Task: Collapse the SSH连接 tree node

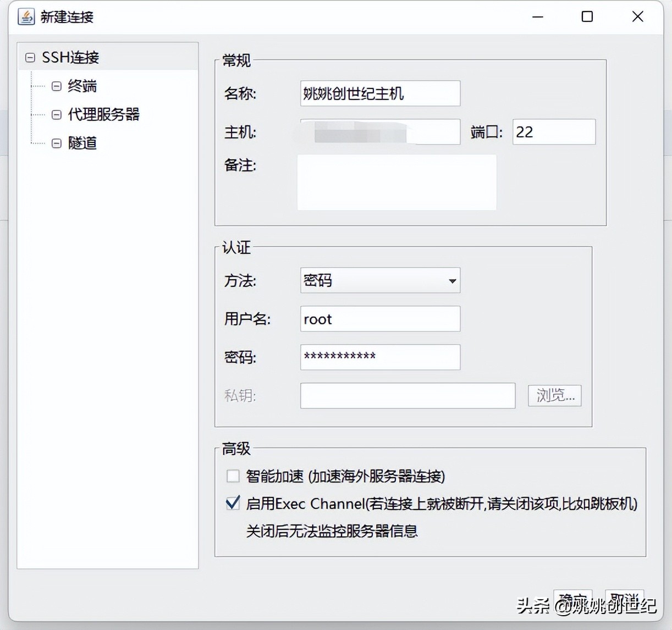Action: tap(30, 57)
